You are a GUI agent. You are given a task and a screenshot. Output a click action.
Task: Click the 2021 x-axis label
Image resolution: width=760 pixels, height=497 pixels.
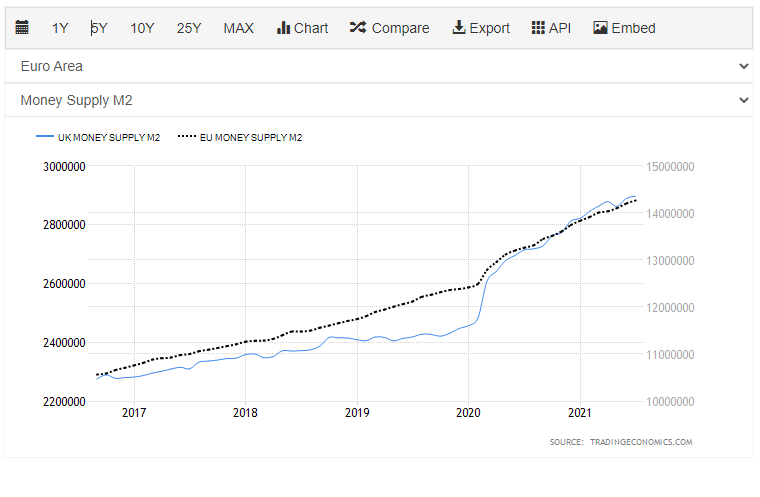[x=580, y=413]
